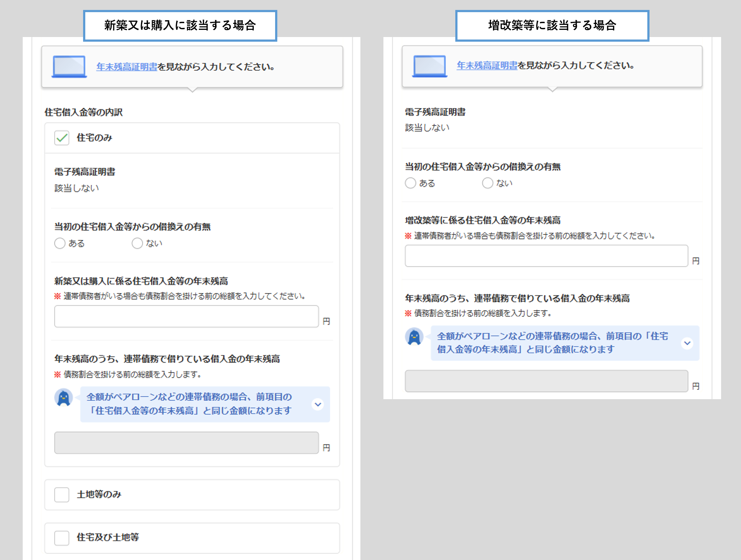Image resolution: width=741 pixels, height=560 pixels.
Task: Select ある radio in right panel
Action: pos(410,183)
